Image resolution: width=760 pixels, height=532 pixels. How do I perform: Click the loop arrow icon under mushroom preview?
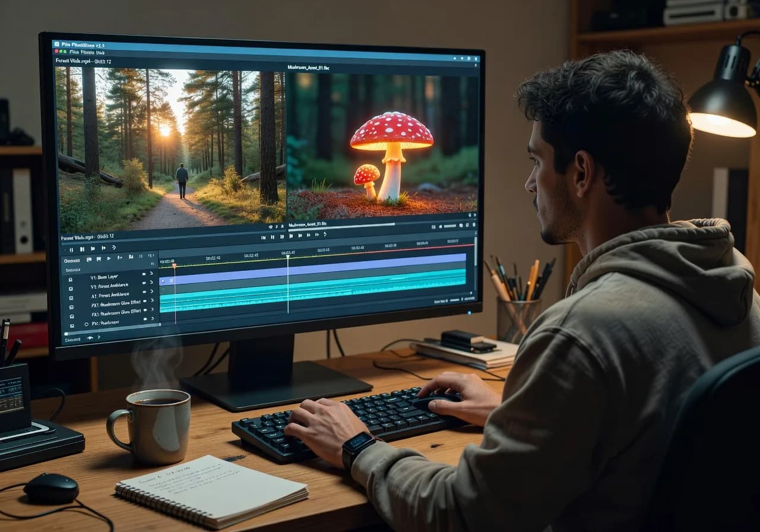click(x=324, y=235)
